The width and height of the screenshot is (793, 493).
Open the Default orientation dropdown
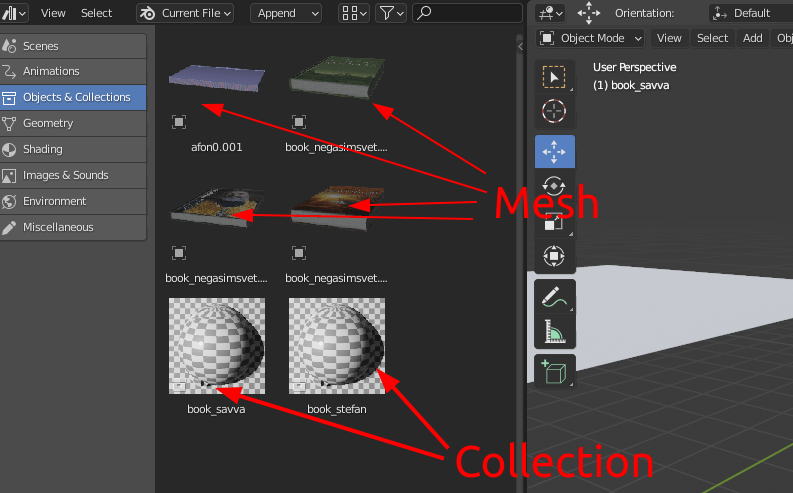pos(750,13)
